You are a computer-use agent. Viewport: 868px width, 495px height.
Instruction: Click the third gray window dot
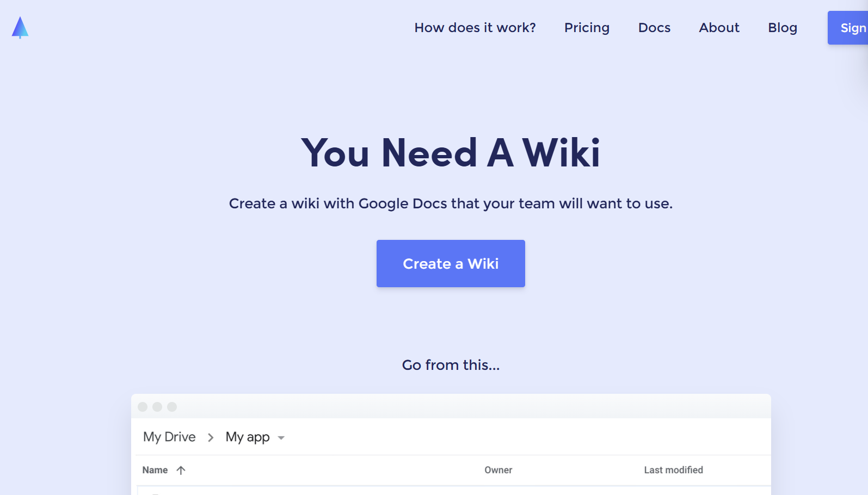tap(172, 407)
